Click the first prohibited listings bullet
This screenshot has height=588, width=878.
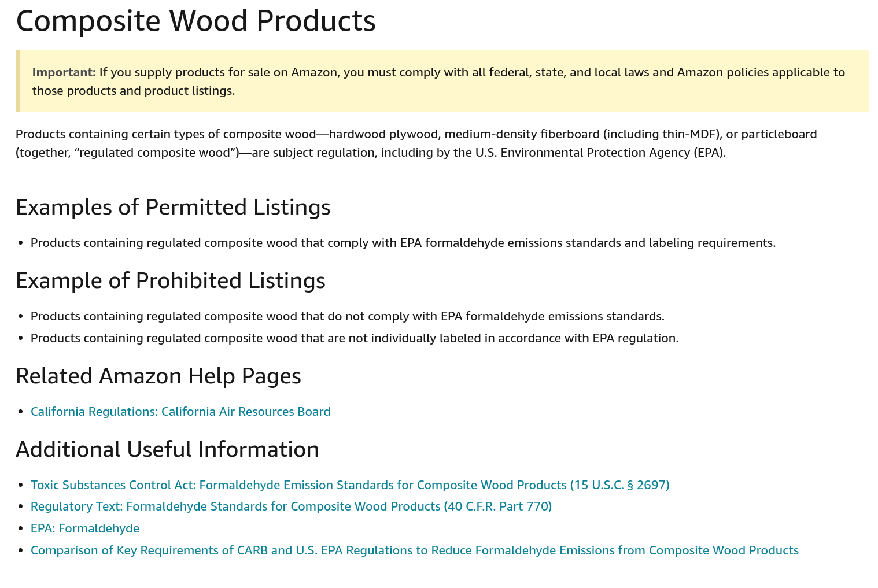[x=348, y=316]
